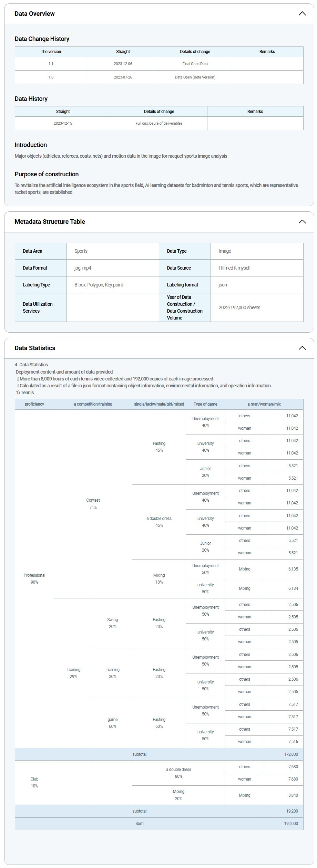Image resolution: width=317 pixels, height=868 pixels.
Task: Click the Club 10% proficiency cell
Action: tap(34, 782)
